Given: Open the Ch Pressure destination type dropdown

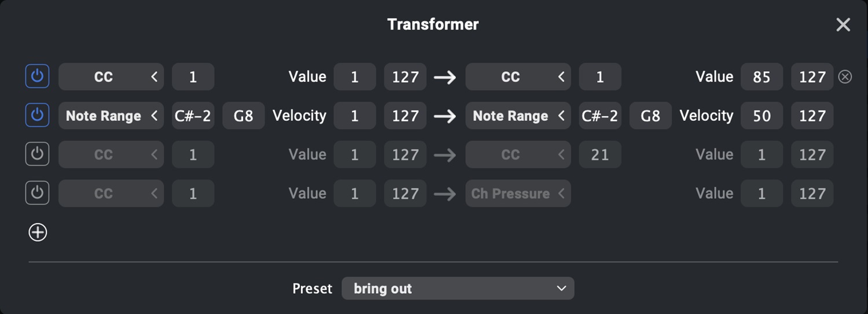Looking at the screenshot, I should pos(518,193).
